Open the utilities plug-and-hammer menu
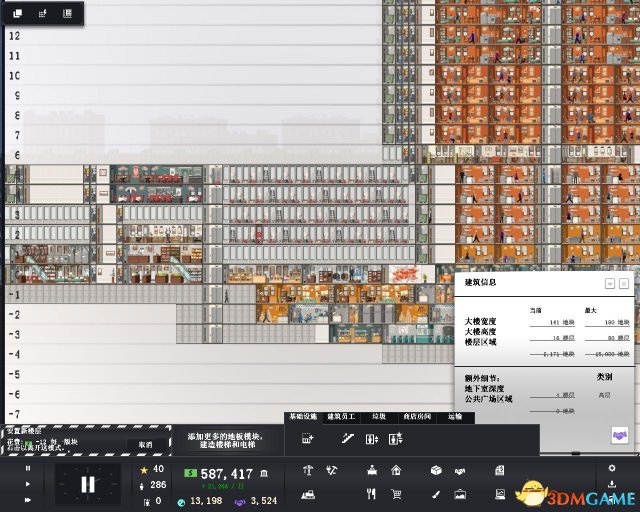This screenshot has width=640, height=512. pyautogui.click(x=332, y=471)
